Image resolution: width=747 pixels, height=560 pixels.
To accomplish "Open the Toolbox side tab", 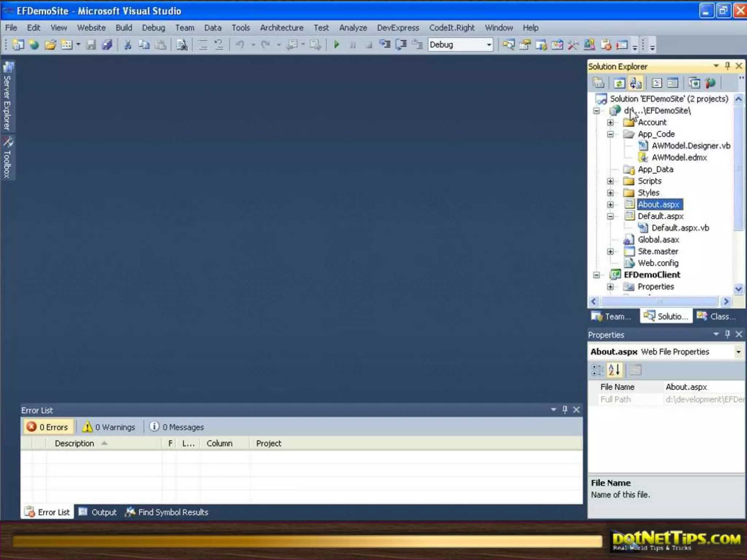I will tap(7, 157).
